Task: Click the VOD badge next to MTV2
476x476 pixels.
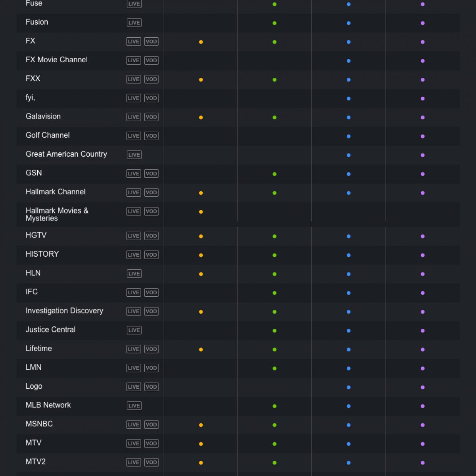Action: (x=151, y=463)
